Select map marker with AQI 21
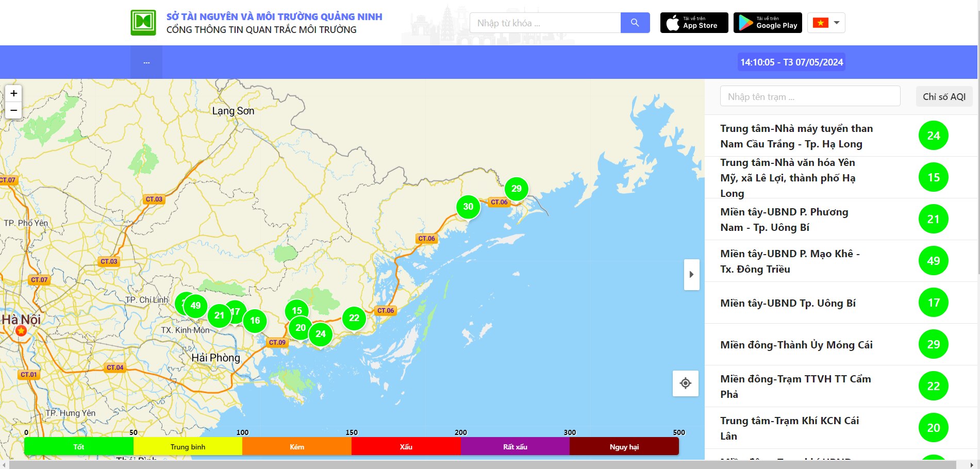The image size is (980, 469). tap(220, 315)
